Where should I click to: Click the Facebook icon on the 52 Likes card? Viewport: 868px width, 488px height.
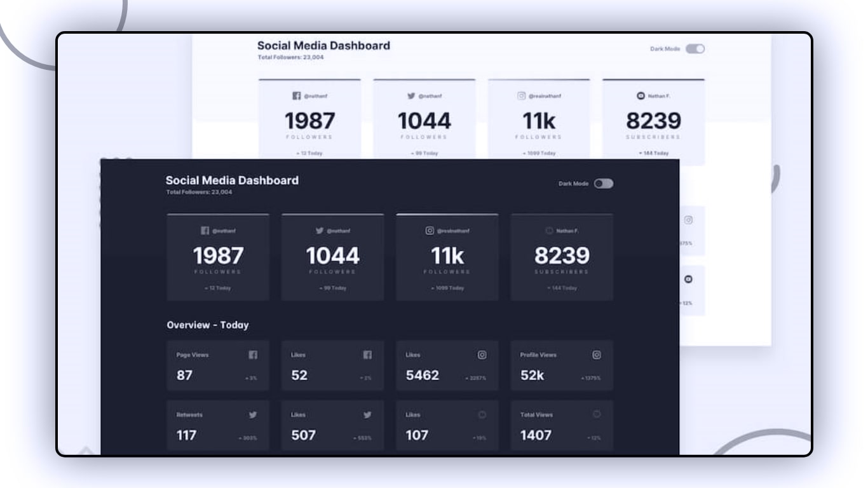(367, 355)
